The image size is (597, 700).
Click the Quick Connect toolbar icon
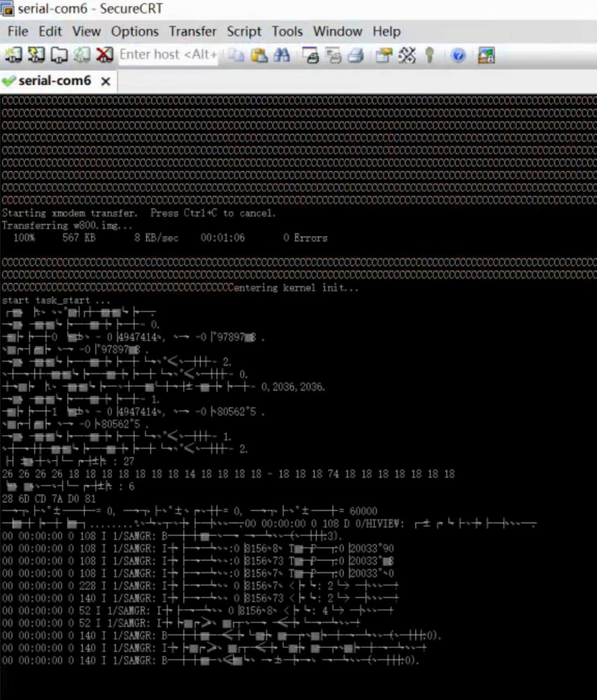36,55
